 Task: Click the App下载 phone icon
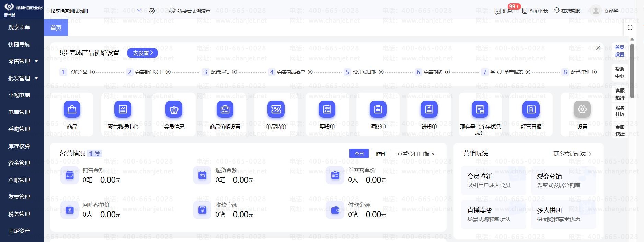pyautogui.click(x=525, y=11)
